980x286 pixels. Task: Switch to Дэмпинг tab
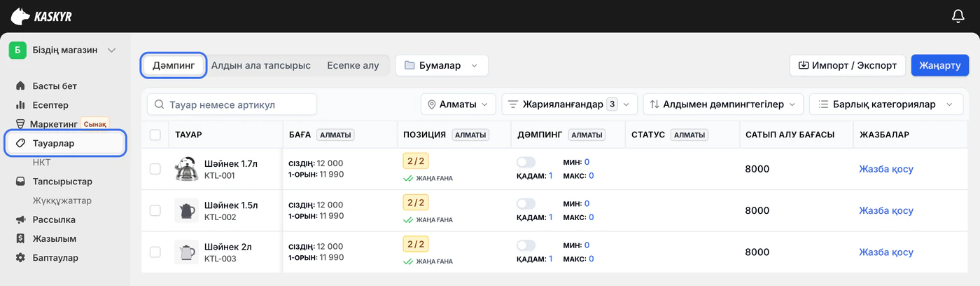(x=174, y=65)
